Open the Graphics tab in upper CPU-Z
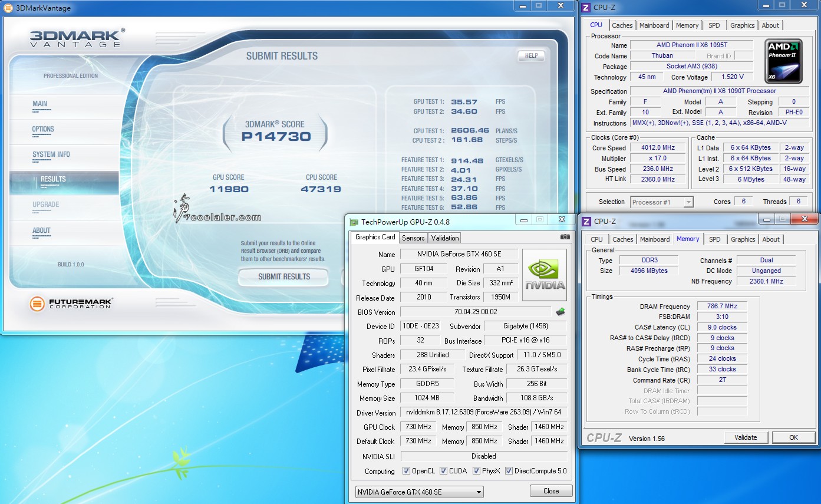This screenshot has height=504, width=821. 742,25
